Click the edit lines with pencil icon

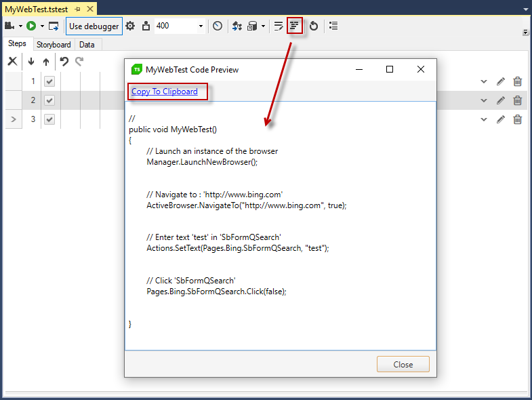[279, 26]
